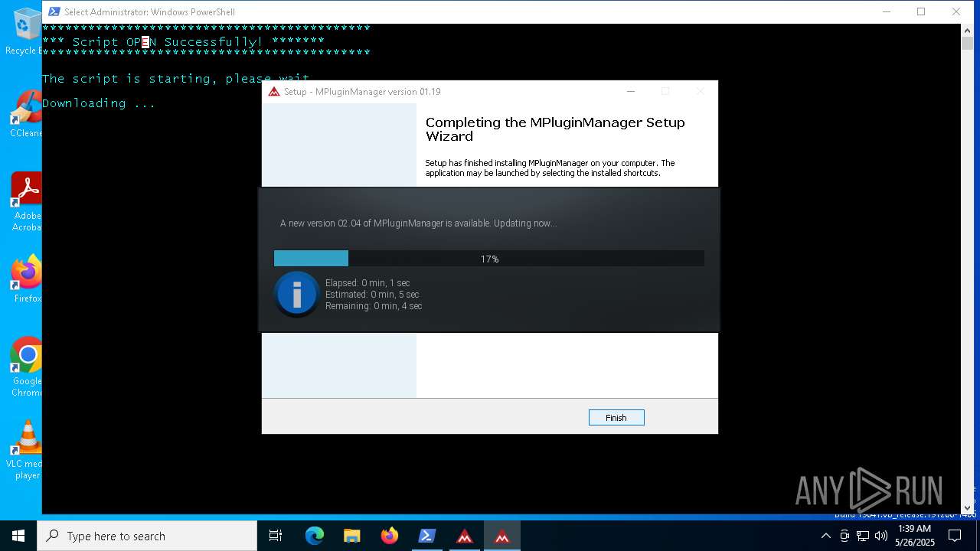Maximize the PowerShell window
Image resolution: width=980 pixels, height=551 pixels.
(x=921, y=11)
